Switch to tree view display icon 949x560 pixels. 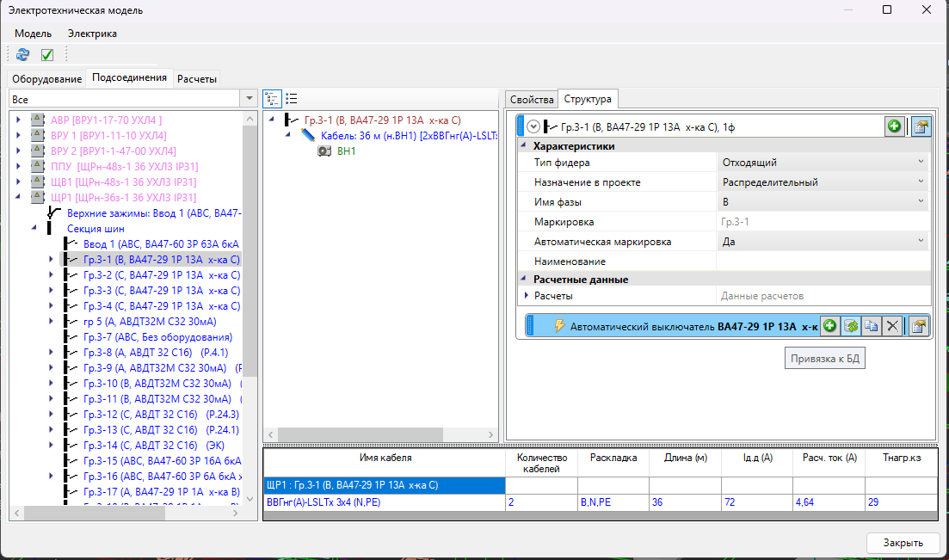[272, 99]
